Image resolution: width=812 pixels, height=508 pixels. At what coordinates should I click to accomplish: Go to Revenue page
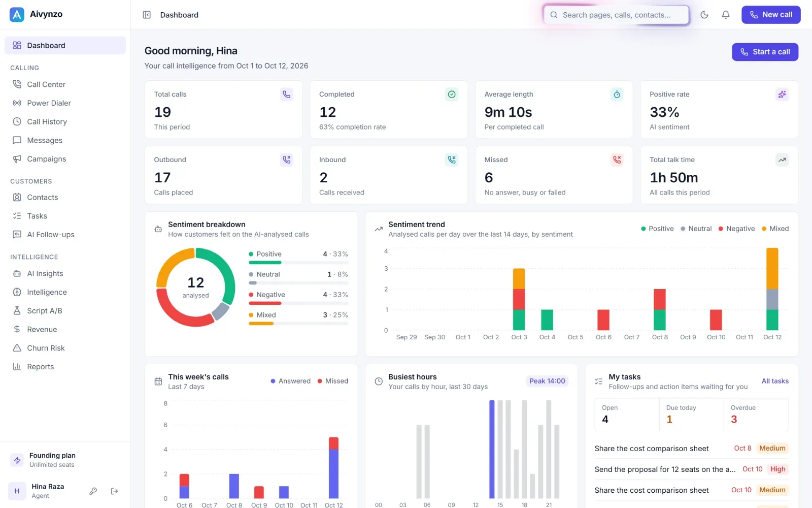coord(65,329)
